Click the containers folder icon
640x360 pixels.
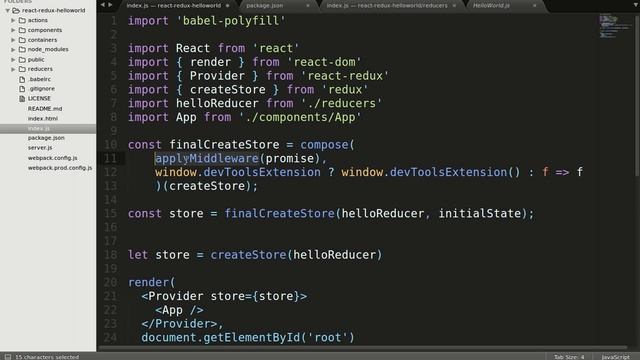[x=22, y=40]
